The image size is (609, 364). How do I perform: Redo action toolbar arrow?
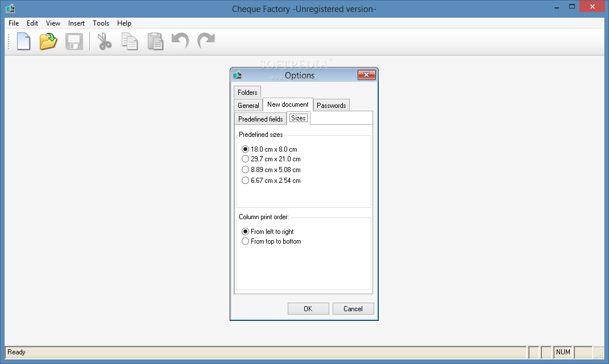(206, 41)
